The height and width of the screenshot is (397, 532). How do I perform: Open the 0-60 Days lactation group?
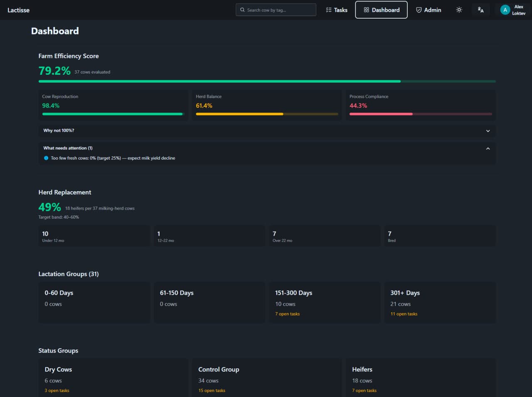click(x=94, y=303)
